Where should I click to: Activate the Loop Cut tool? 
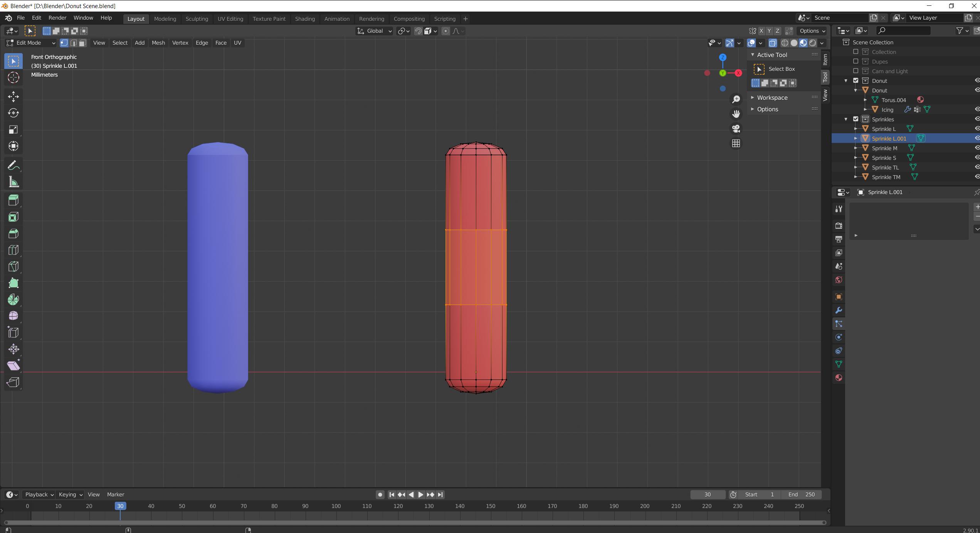(13, 250)
